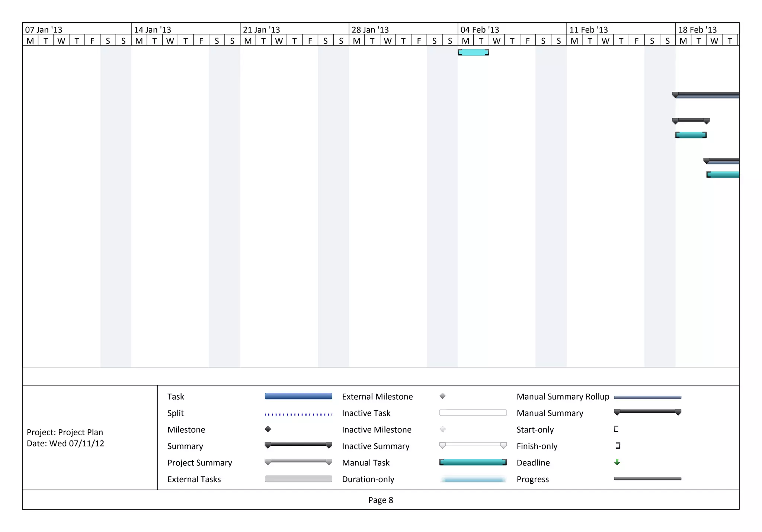Click the External Milestone gray diamond icon
The image size is (762, 532).
[x=442, y=396]
